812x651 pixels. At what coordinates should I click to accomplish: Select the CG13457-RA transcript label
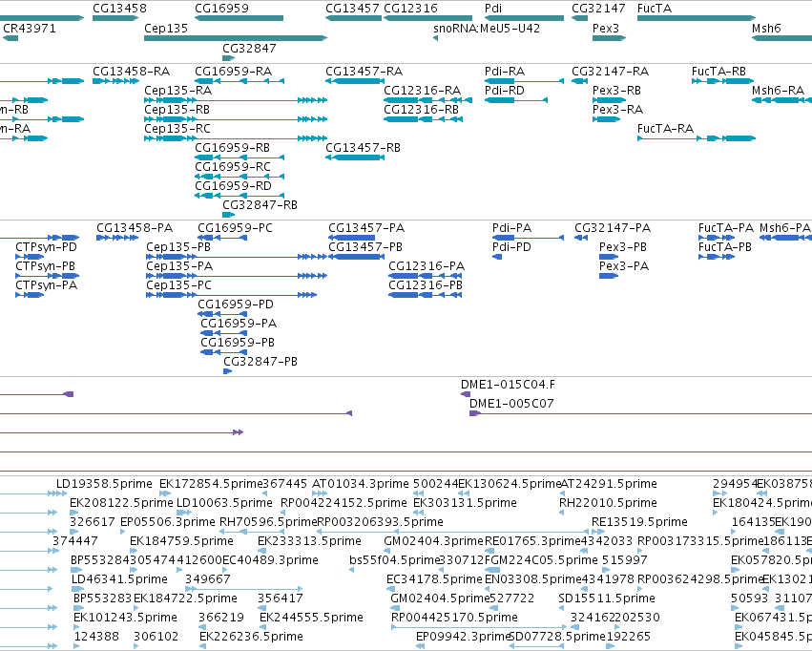pyautogui.click(x=364, y=71)
